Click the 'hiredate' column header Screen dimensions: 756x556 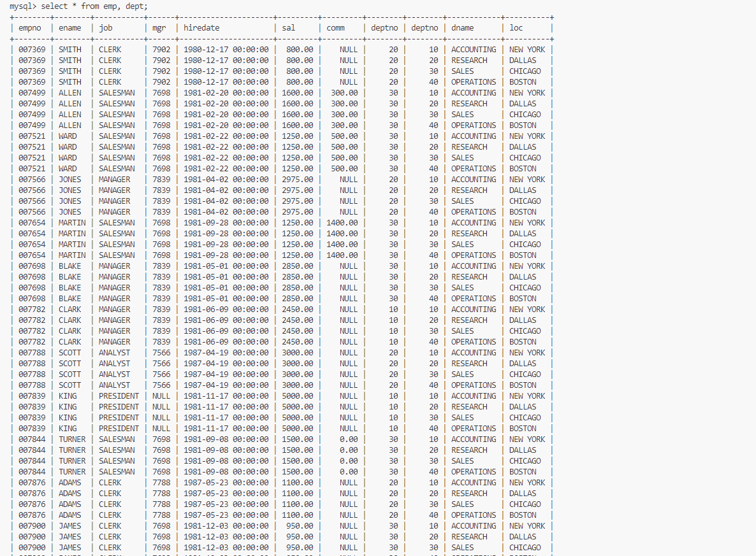pyautogui.click(x=201, y=28)
